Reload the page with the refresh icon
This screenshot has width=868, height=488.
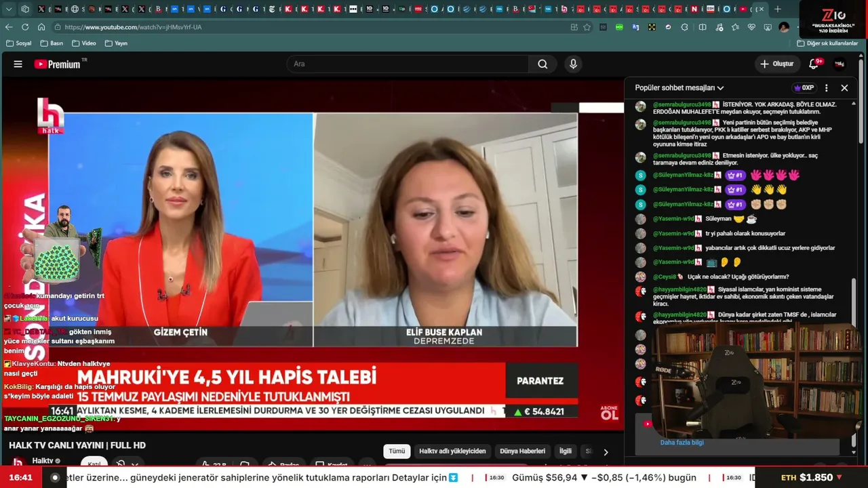coord(25,27)
